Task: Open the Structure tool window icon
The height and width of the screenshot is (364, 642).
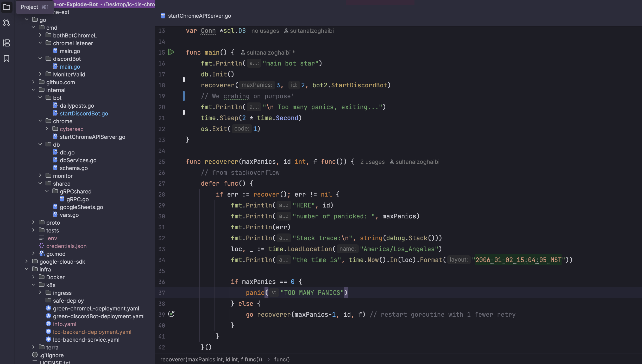Action: [x=7, y=43]
